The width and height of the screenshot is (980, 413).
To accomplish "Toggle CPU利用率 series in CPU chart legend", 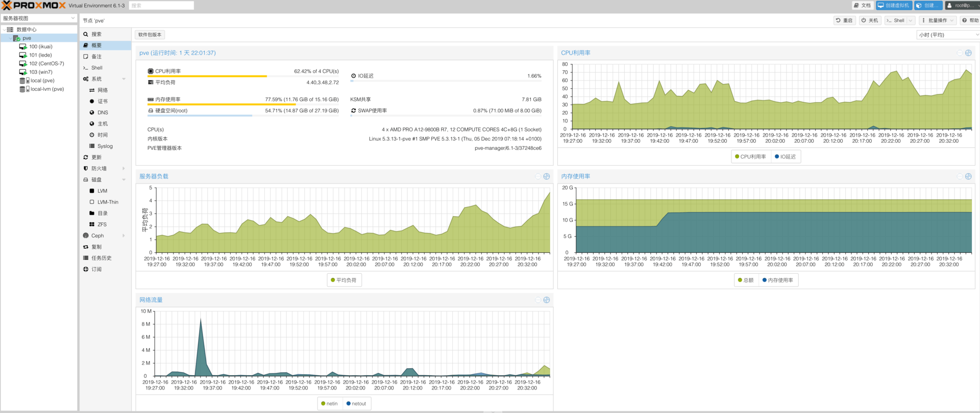I will click(750, 157).
